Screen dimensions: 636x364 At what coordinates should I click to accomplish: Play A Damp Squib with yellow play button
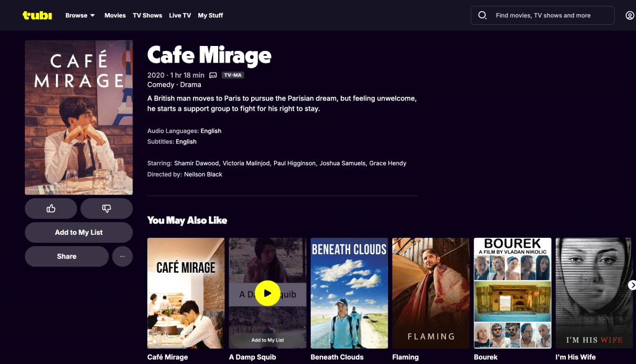[267, 293]
